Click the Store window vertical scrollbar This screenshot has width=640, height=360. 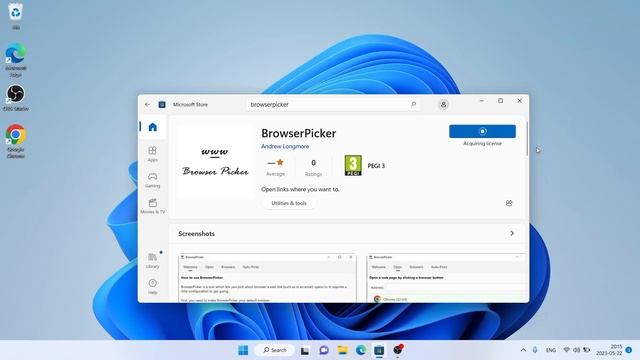point(527,139)
